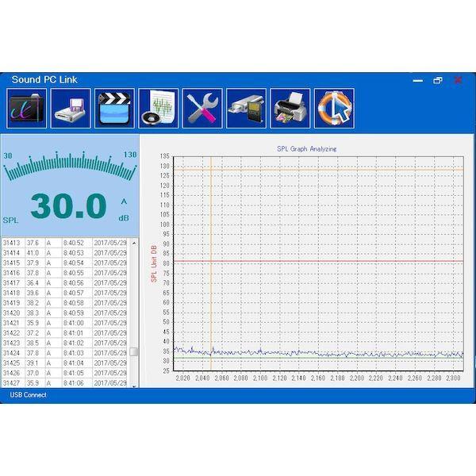Click the USB Connect status text

pyautogui.click(x=28, y=395)
